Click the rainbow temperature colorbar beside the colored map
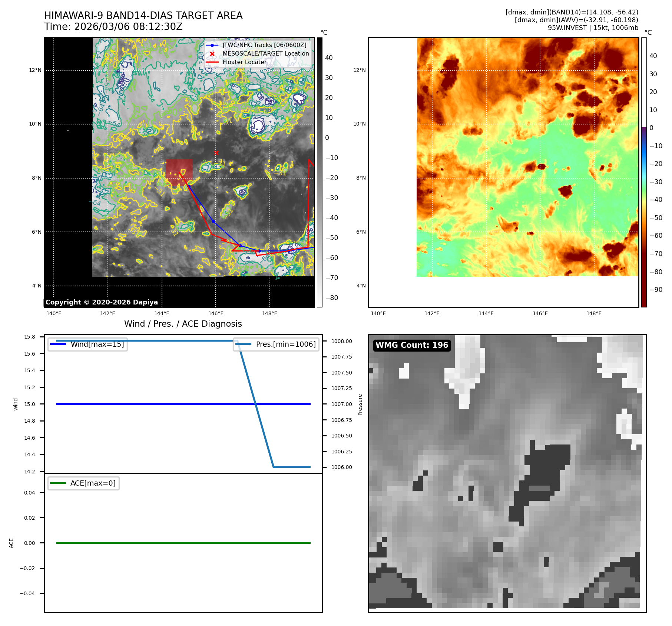Screen dimensions: 672x626 click(x=644, y=172)
